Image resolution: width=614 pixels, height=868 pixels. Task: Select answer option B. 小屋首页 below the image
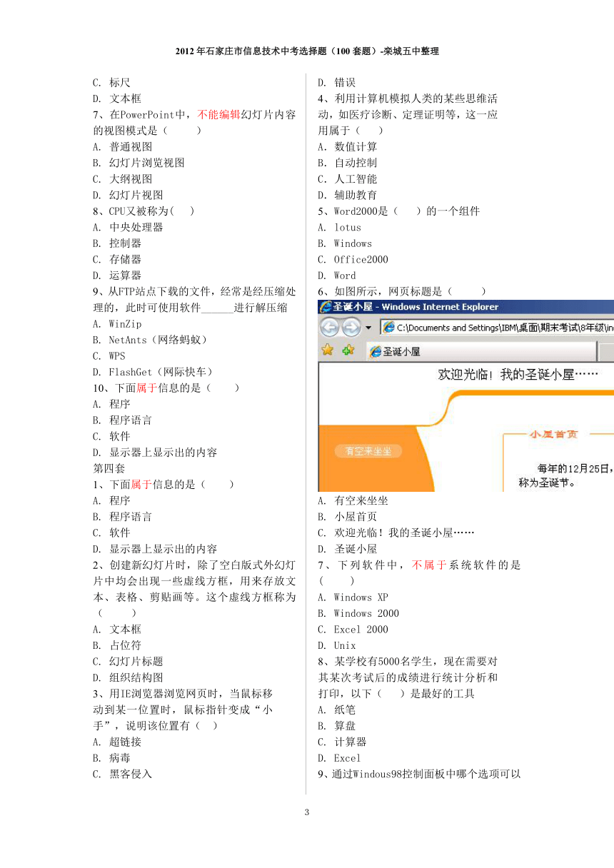tap(348, 517)
